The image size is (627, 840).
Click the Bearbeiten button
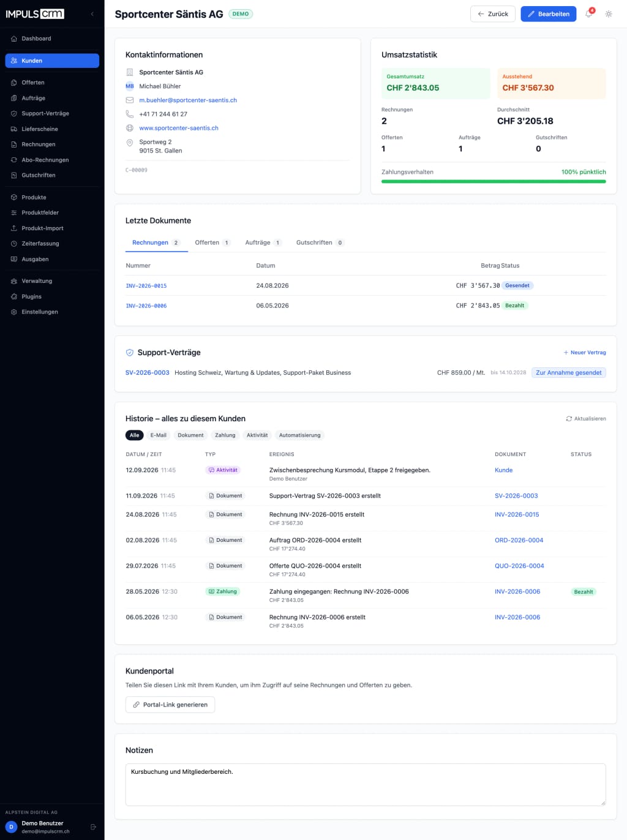coord(549,13)
